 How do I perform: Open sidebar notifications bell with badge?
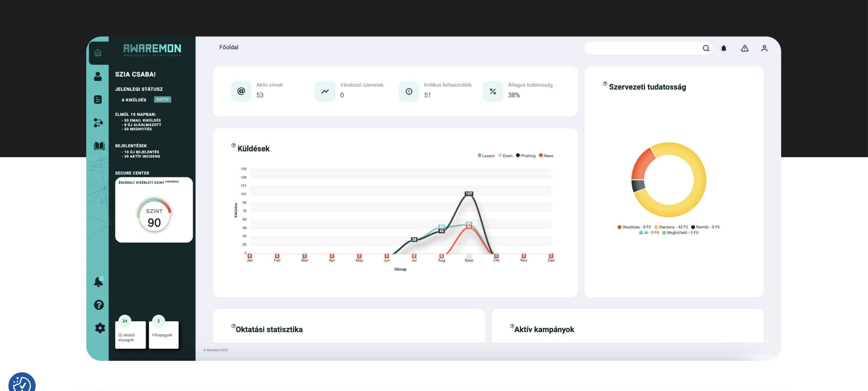[98, 282]
